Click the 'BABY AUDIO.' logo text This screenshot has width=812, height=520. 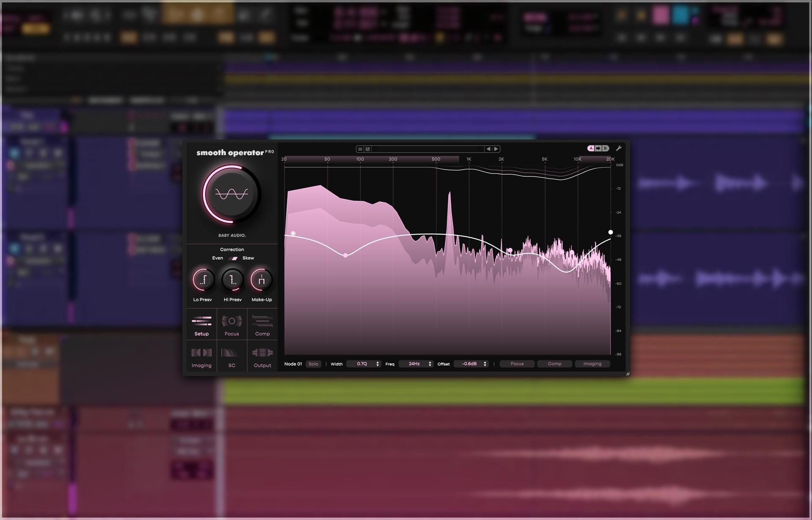(232, 235)
